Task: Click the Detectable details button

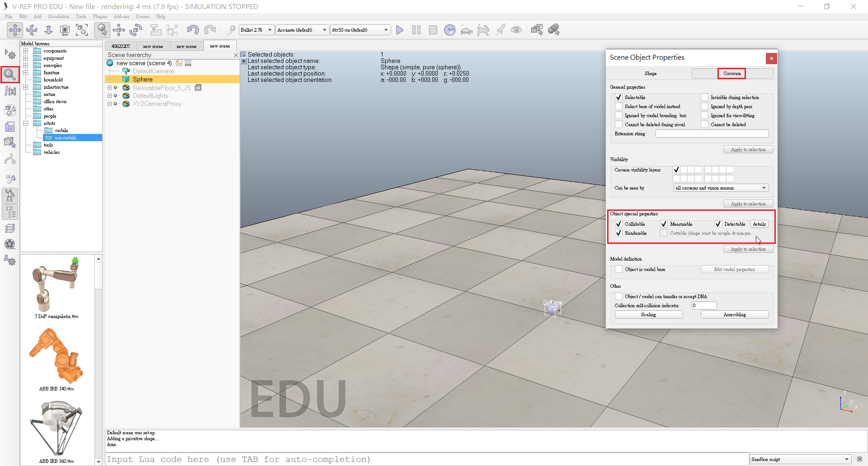Action: pos(759,224)
